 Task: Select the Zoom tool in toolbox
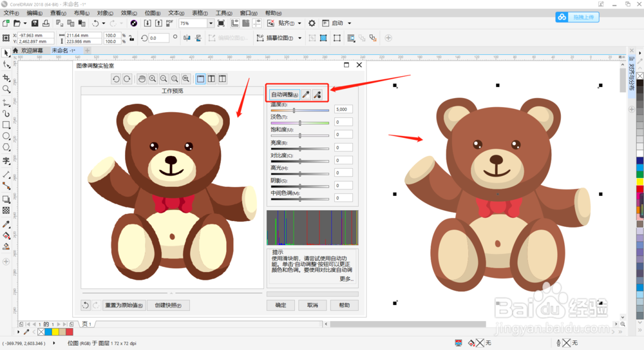(6, 89)
